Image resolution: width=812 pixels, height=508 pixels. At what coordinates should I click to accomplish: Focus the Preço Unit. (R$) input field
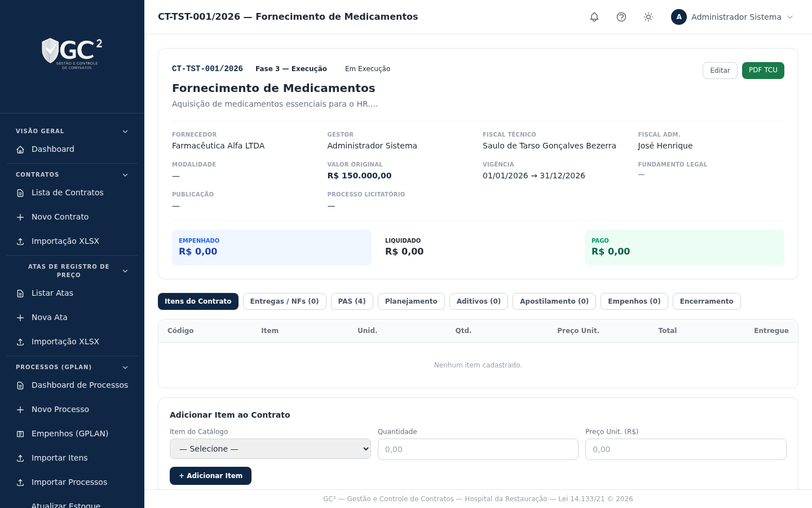click(x=686, y=449)
